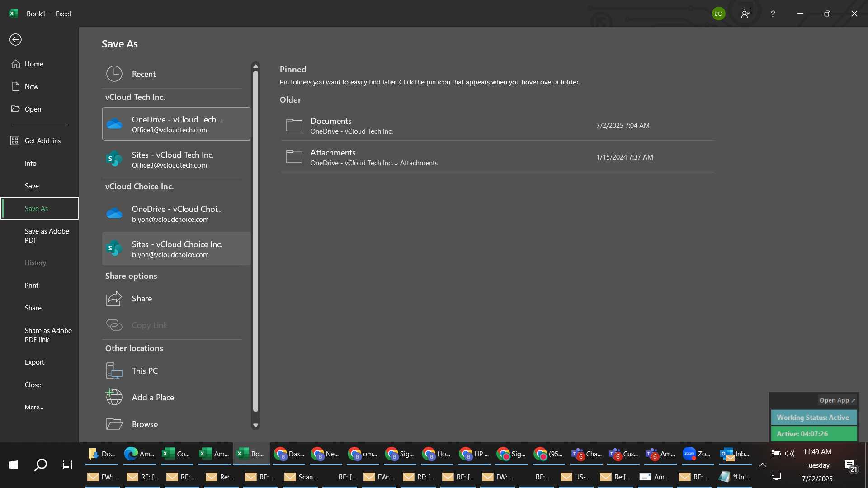
Task: Open Help question mark
Action: 773,14
